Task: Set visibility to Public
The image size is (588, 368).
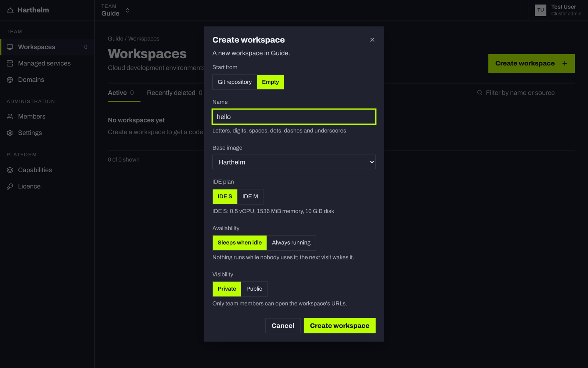Action: pos(254,289)
